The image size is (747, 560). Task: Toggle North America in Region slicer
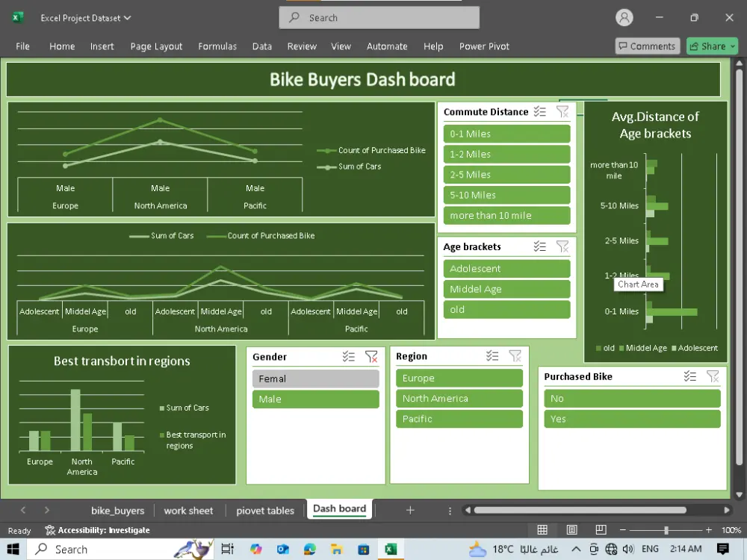(x=459, y=399)
